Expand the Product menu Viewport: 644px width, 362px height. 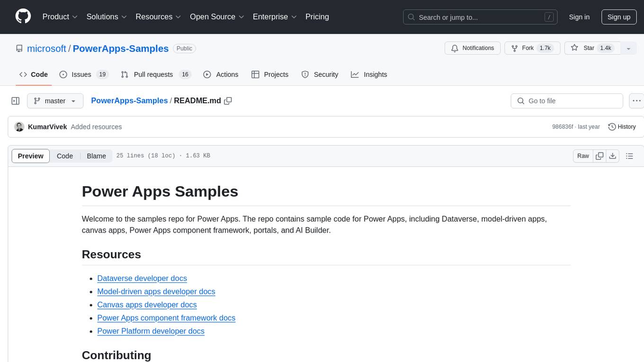pyautogui.click(x=60, y=17)
